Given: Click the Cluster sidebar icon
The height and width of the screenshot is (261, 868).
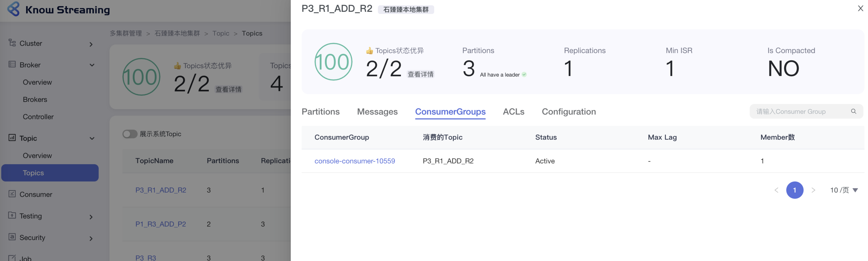Looking at the screenshot, I should (x=12, y=43).
